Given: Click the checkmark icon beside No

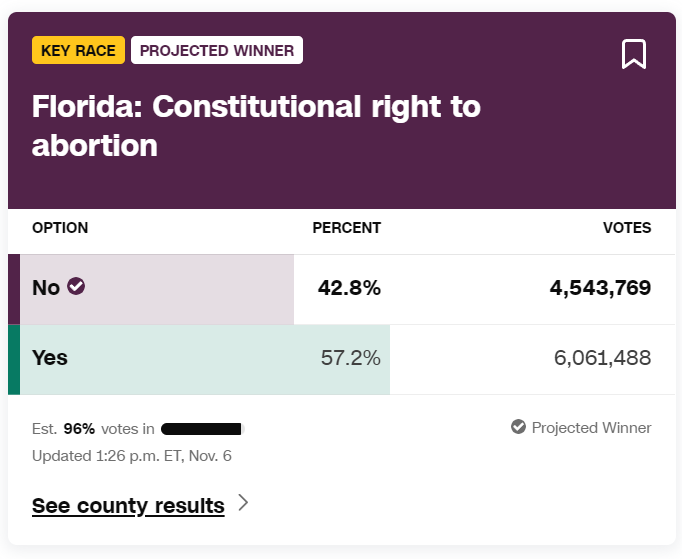Looking at the screenshot, I should click(76, 286).
